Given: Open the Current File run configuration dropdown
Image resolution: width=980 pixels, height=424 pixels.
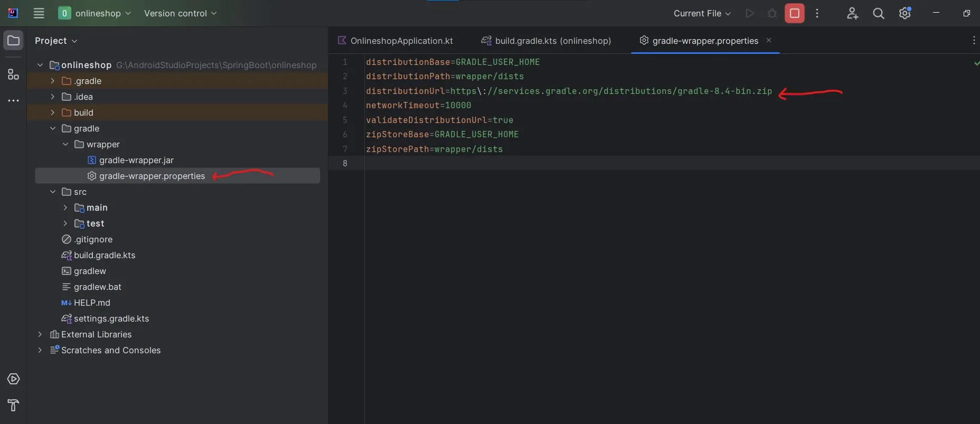Looking at the screenshot, I should tap(702, 13).
